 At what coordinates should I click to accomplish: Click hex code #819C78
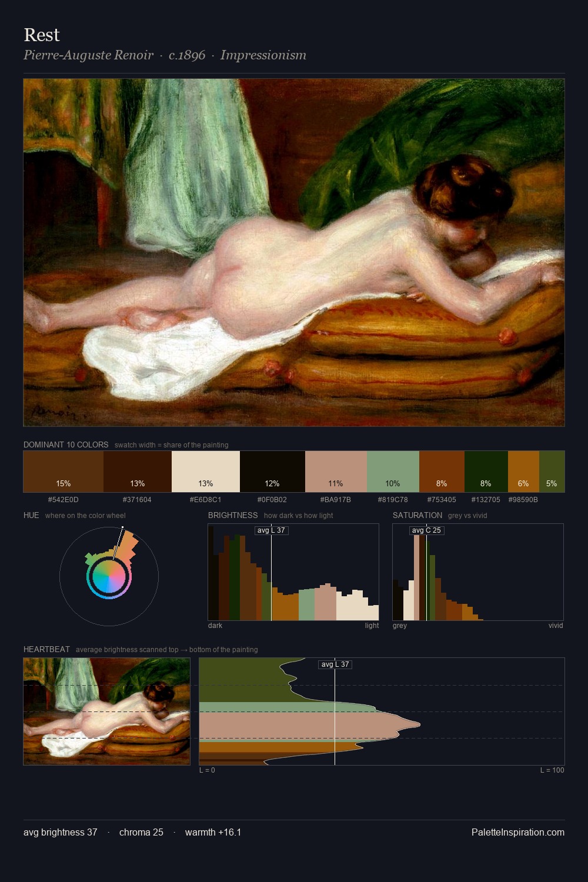pos(393,500)
